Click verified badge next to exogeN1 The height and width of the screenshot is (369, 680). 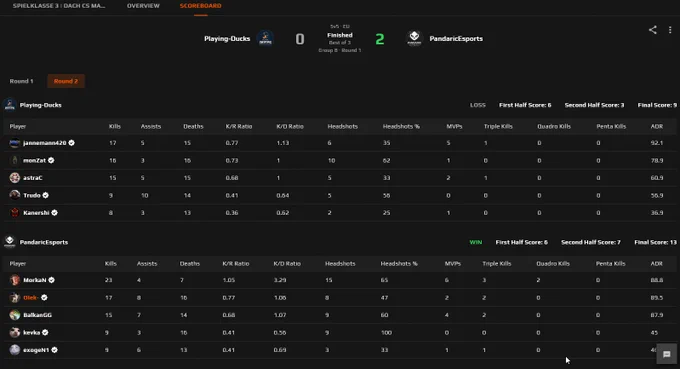point(54,349)
